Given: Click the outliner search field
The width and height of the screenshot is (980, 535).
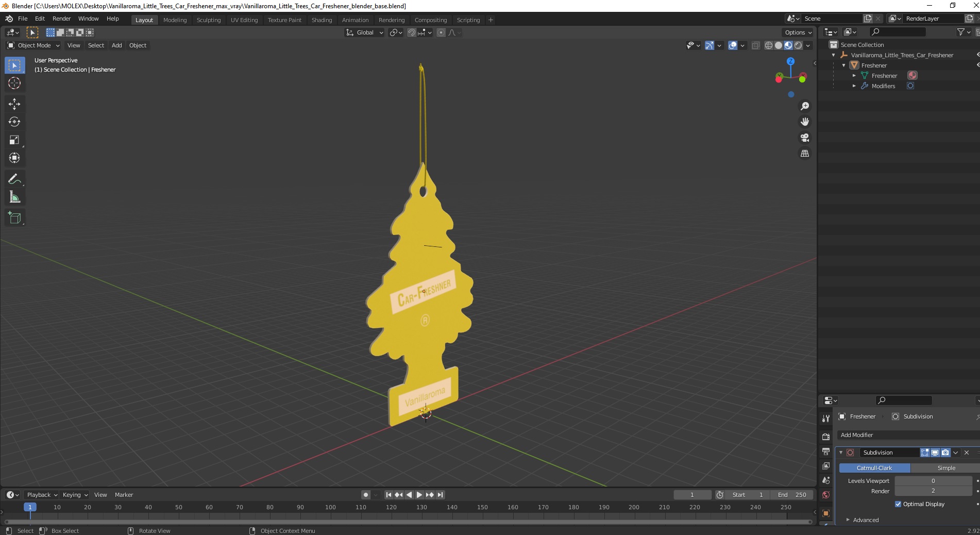Looking at the screenshot, I should tap(898, 32).
